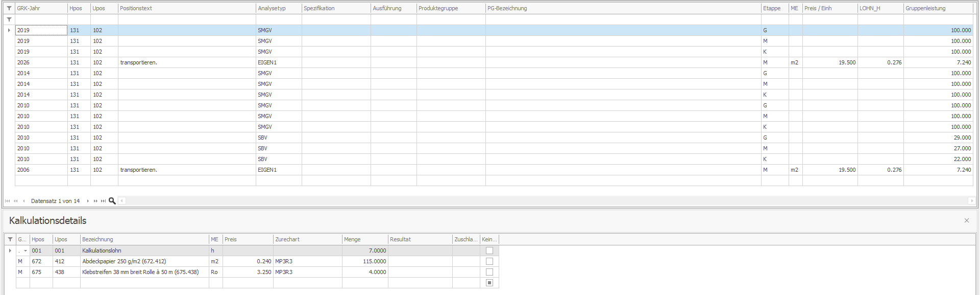The height and width of the screenshot is (295, 980).
Task: Sort by the Spezifikation column header
Action: [x=336, y=8]
